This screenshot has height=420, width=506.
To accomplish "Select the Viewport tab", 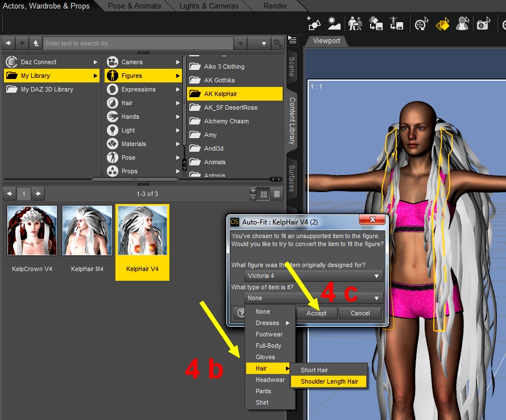I will click(x=326, y=41).
